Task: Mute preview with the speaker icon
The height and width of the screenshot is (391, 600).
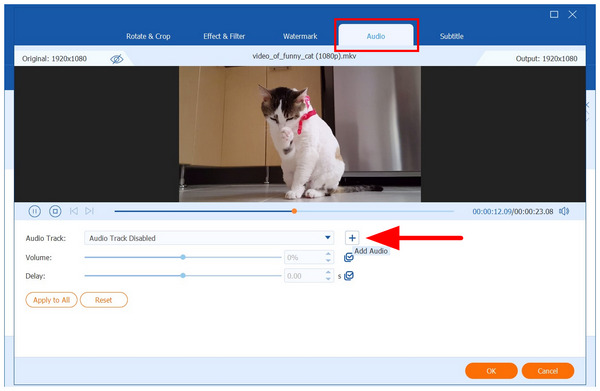Action: 564,211
